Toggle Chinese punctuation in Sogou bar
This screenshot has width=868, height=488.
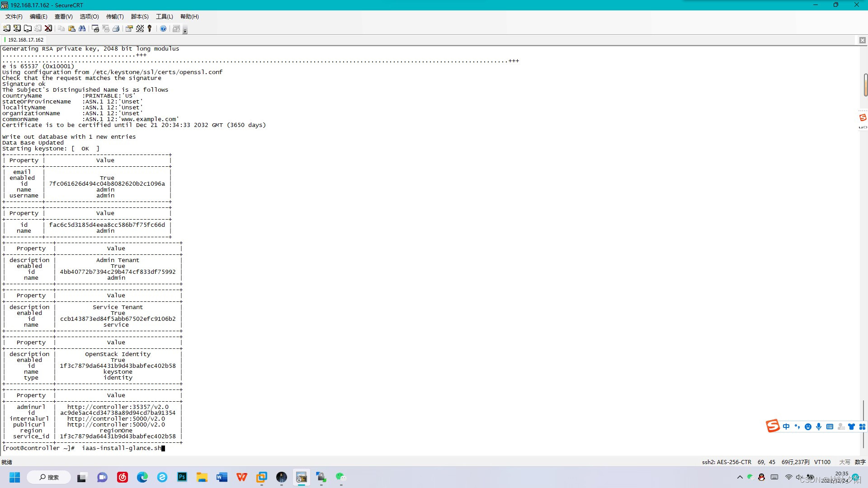point(797,427)
